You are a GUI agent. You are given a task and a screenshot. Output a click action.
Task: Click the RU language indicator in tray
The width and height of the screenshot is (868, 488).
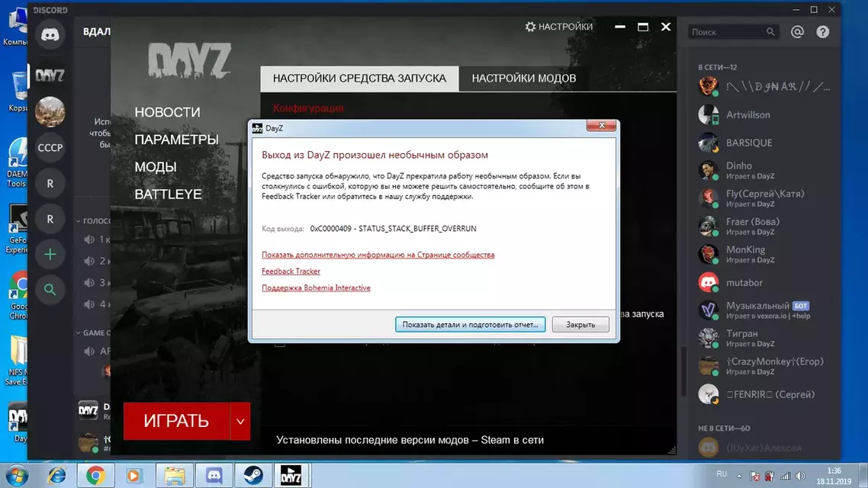click(722, 474)
